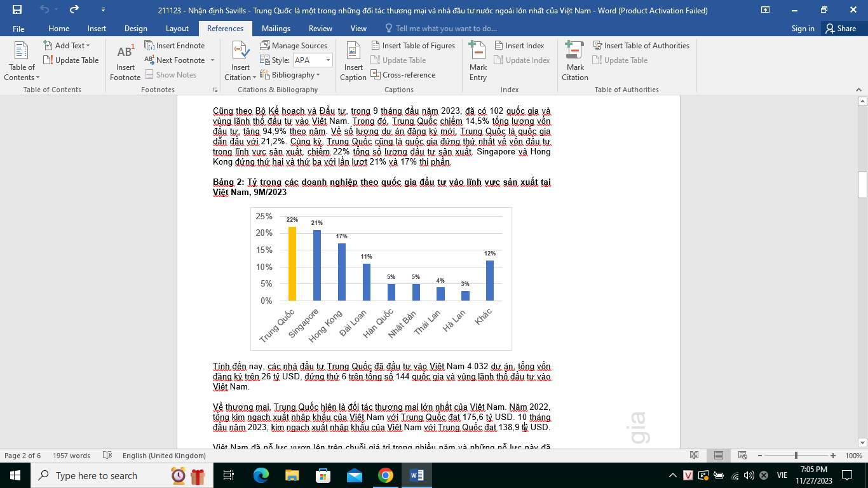The width and height of the screenshot is (868, 488).
Task: Click the VIE input language indicator
Action: tap(782, 475)
